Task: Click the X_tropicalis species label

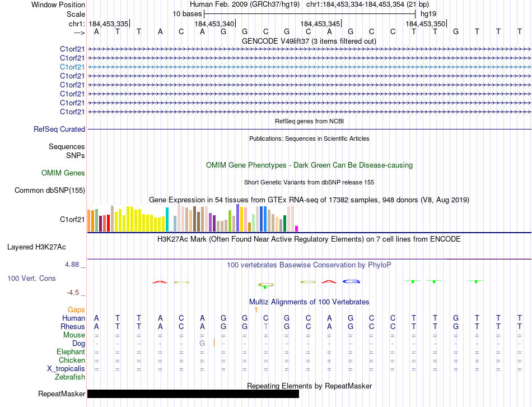Action: (x=66, y=368)
